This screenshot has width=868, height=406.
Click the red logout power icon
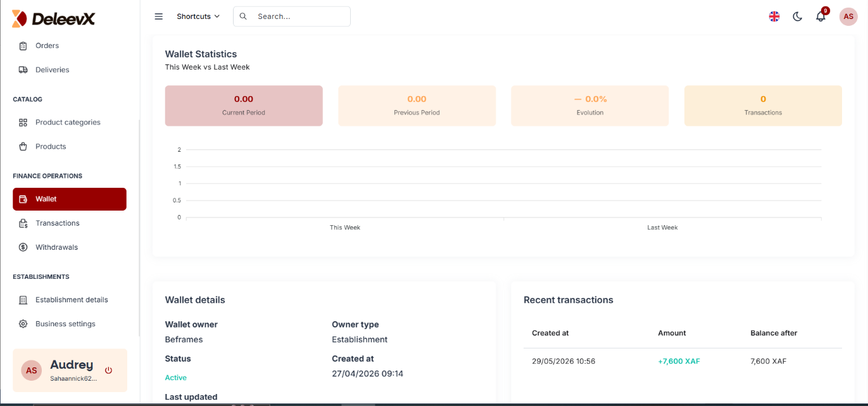pos(108,371)
